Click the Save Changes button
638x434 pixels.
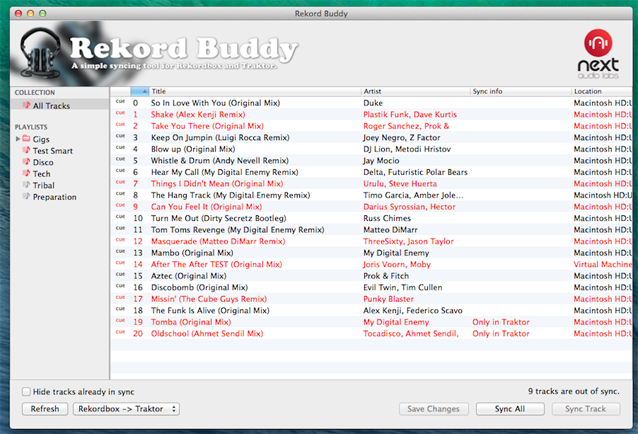coord(433,409)
